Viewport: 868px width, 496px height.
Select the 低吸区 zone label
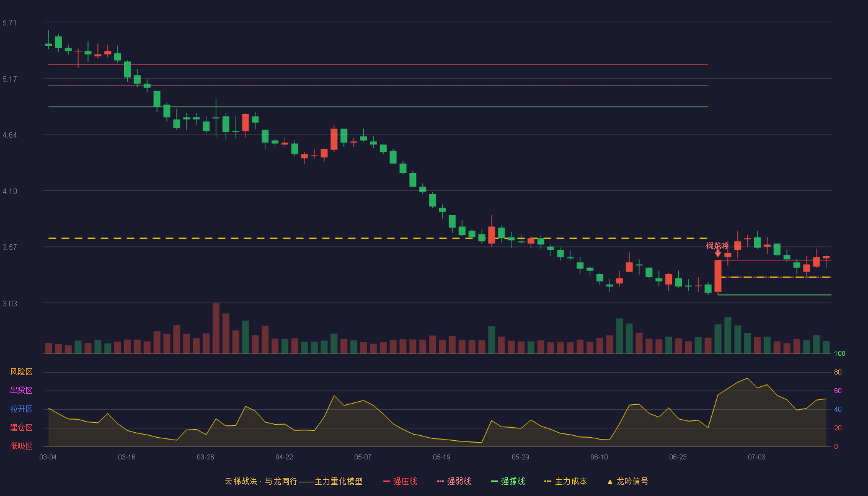tap(21, 446)
